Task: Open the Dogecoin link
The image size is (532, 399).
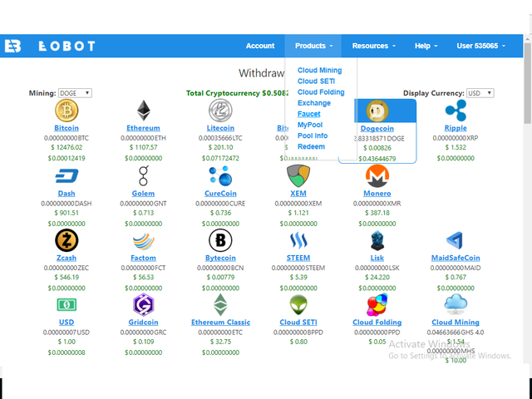Action: tap(377, 129)
